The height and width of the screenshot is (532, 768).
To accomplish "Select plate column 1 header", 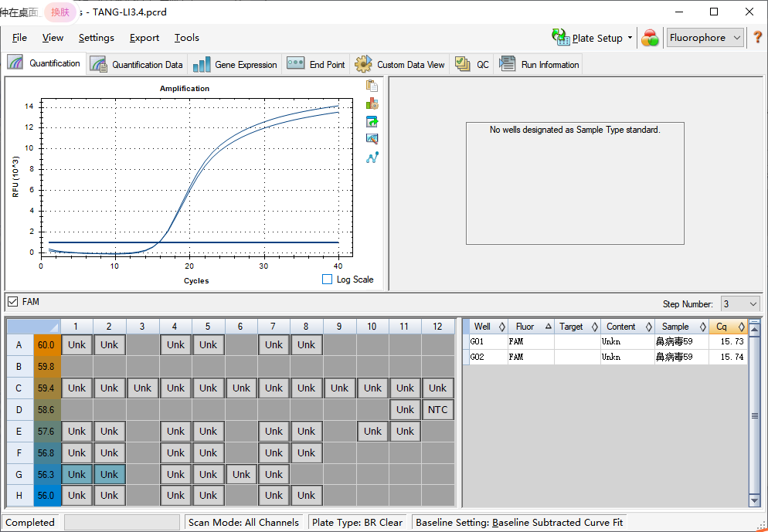I will pos(76,327).
